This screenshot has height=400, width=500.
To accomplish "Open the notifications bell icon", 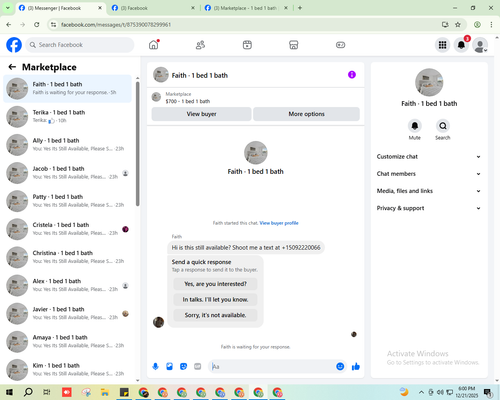I will (x=461, y=45).
